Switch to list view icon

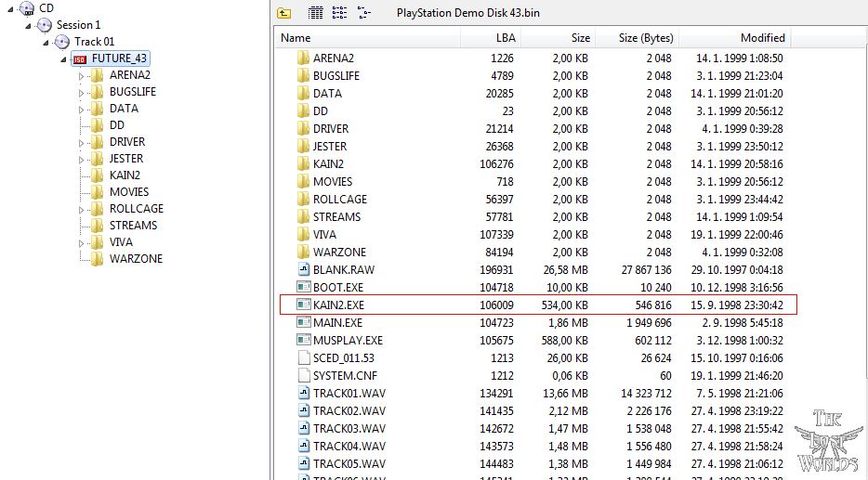[x=339, y=13]
